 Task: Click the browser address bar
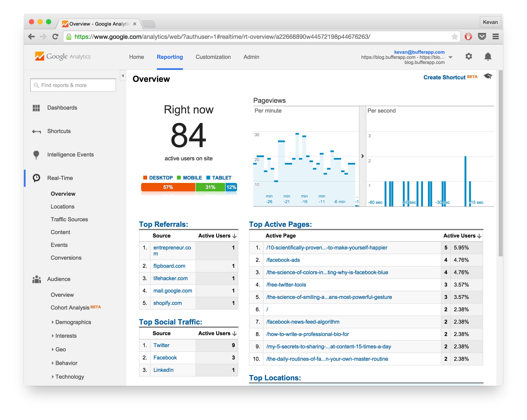262,37
